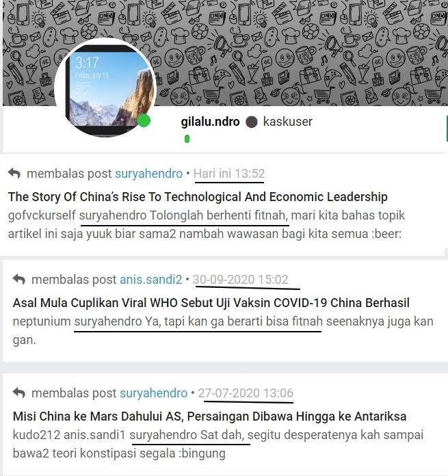Open suryahendro link in the 27-07-2020 reply

pos(154,393)
